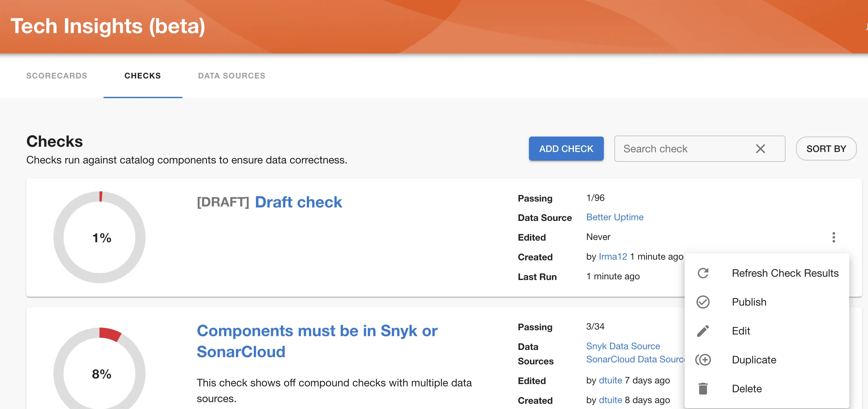Select the Duplicate icon
Image resolution: width=868 pixels, height=409 pixels.
(703, 359)
